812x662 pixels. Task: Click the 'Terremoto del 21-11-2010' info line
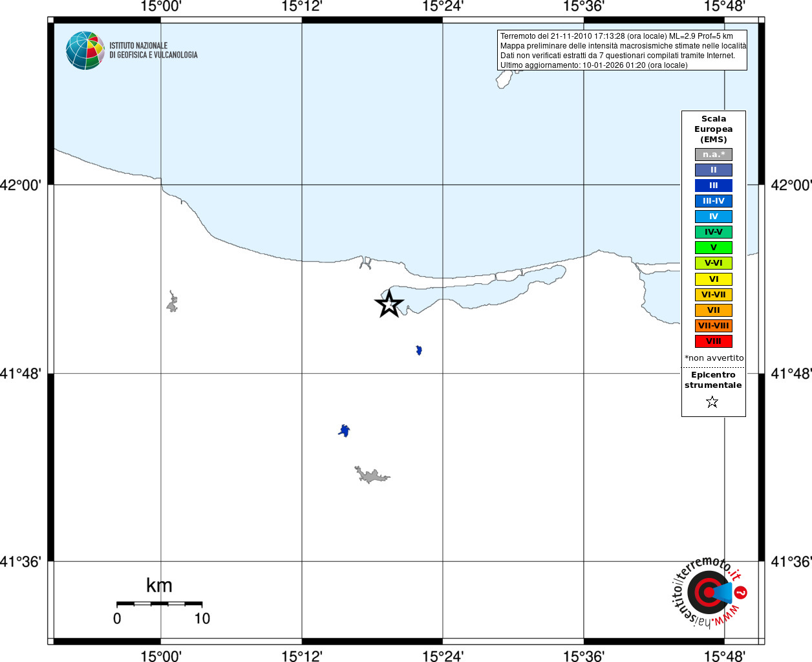(616, 36)
